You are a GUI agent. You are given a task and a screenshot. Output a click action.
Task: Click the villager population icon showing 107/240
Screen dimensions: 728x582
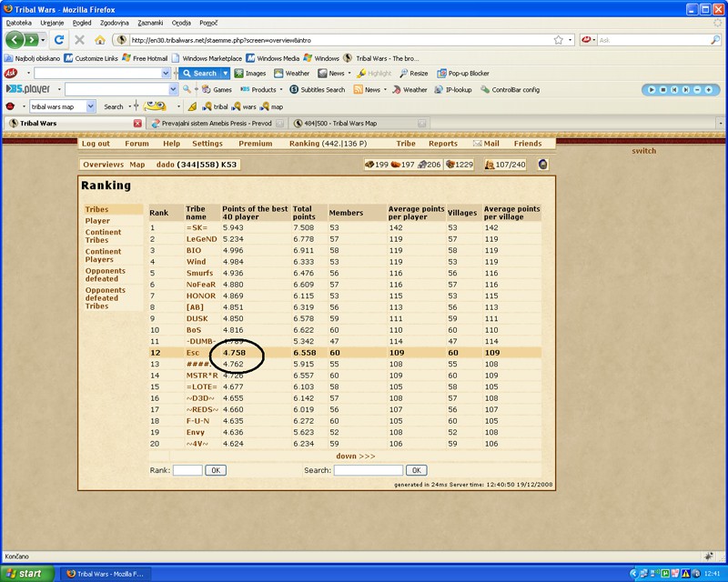(x=490, y=165)
